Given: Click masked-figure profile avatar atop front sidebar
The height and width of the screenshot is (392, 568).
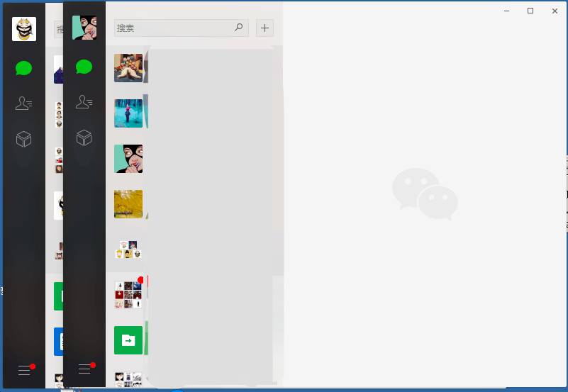Looking at the screenshot, I should click(x=84, y=28).
